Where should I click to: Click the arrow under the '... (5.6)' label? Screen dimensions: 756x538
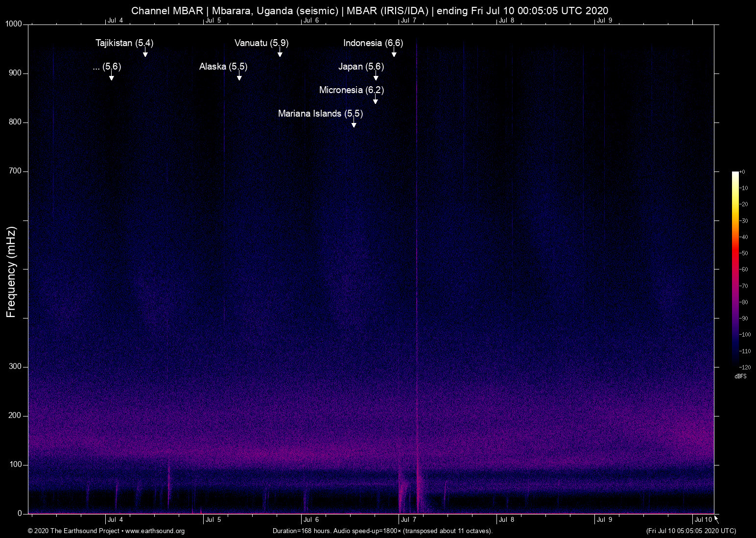(111, 76)
